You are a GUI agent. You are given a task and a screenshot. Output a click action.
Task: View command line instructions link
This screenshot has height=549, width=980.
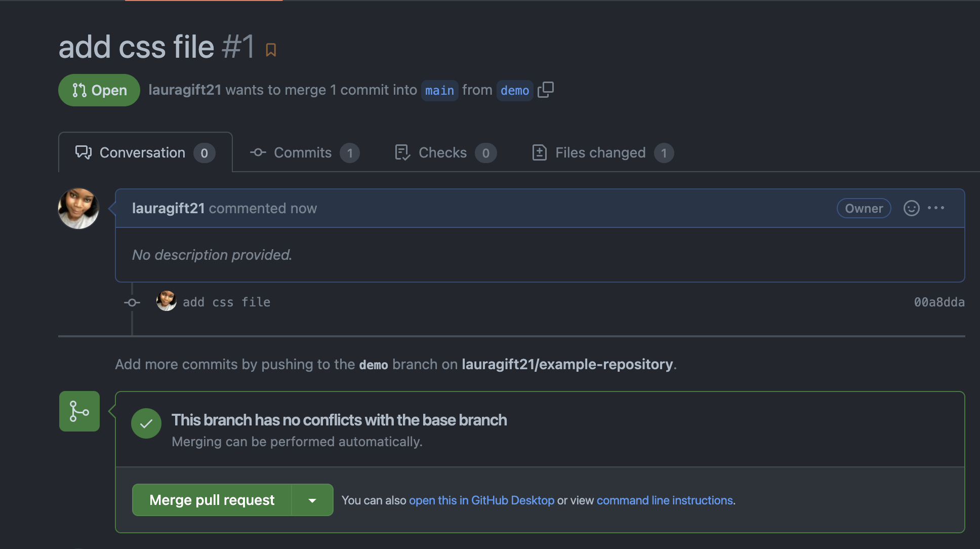tap(665, 500)
